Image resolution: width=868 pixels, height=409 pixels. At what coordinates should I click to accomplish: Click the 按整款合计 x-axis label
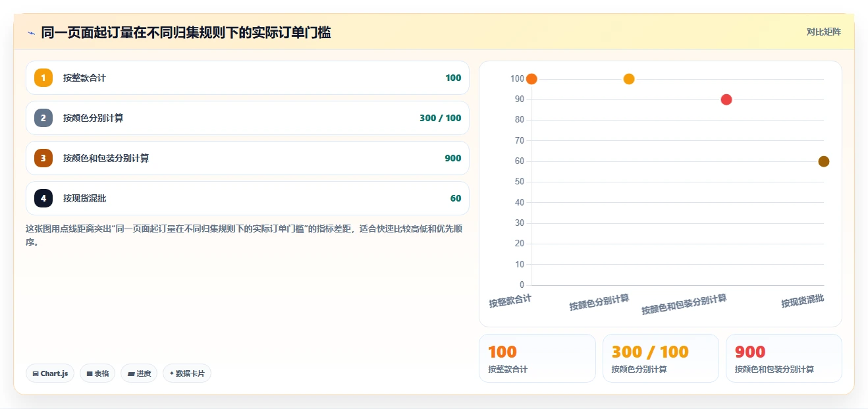510,301
